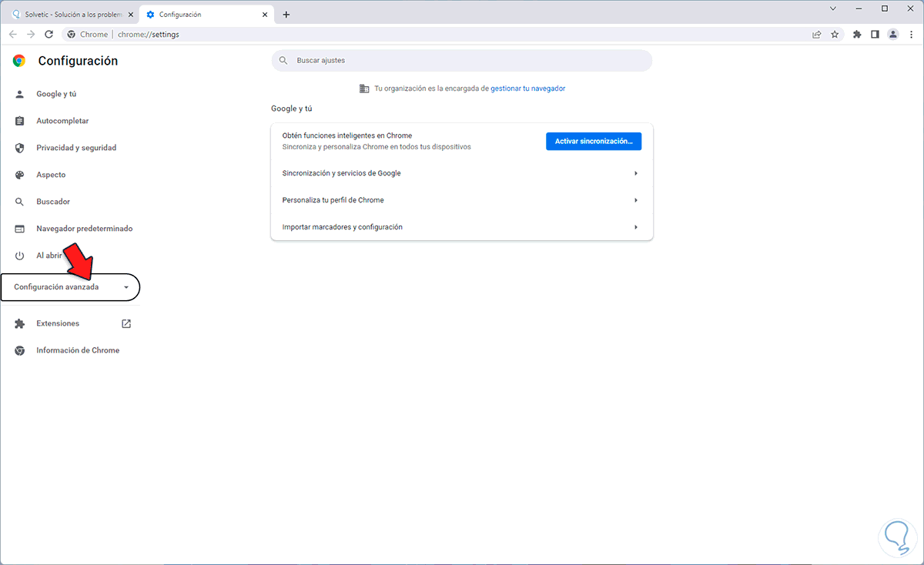Open the profile avatar icon
The width and height of the screenshot is (924, 565).
893,34
